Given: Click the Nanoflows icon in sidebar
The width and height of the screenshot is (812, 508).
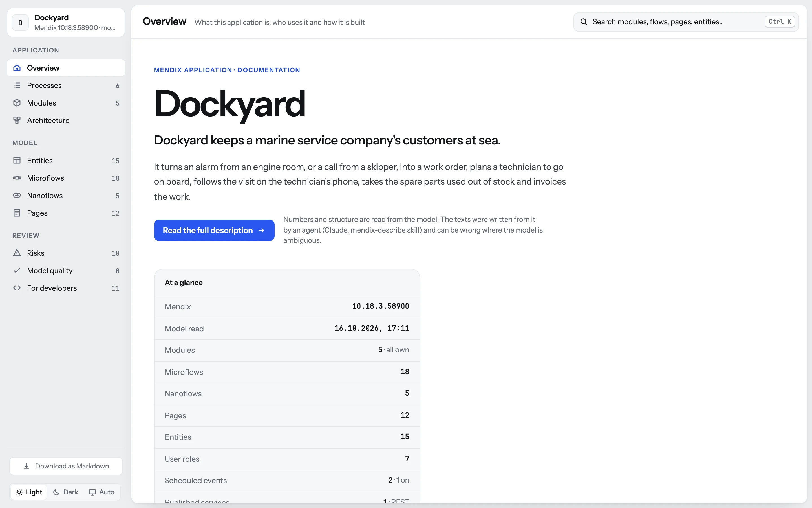Looking at the screenshot, I should coord(17,195).
